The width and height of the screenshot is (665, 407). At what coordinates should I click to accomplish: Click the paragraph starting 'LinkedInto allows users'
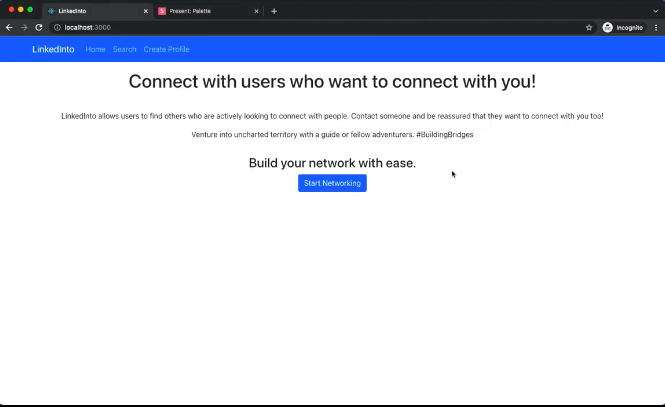(332, 116)
